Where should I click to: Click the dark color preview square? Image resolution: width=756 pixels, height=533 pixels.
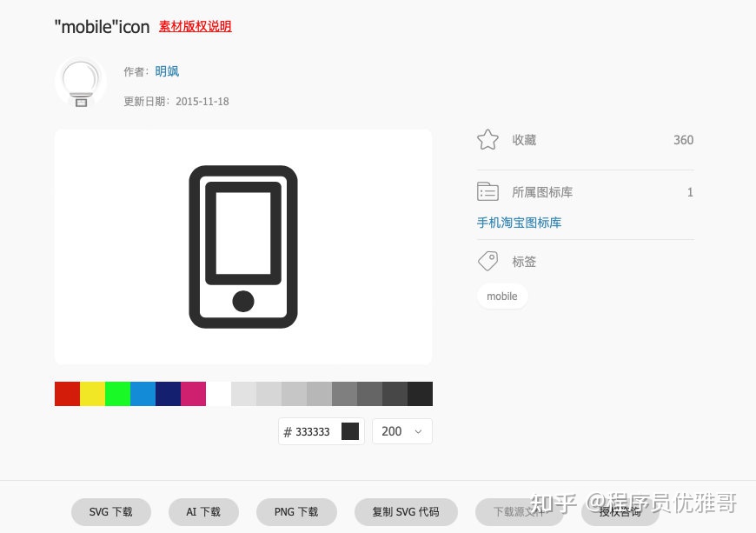(x=350, y=431)
